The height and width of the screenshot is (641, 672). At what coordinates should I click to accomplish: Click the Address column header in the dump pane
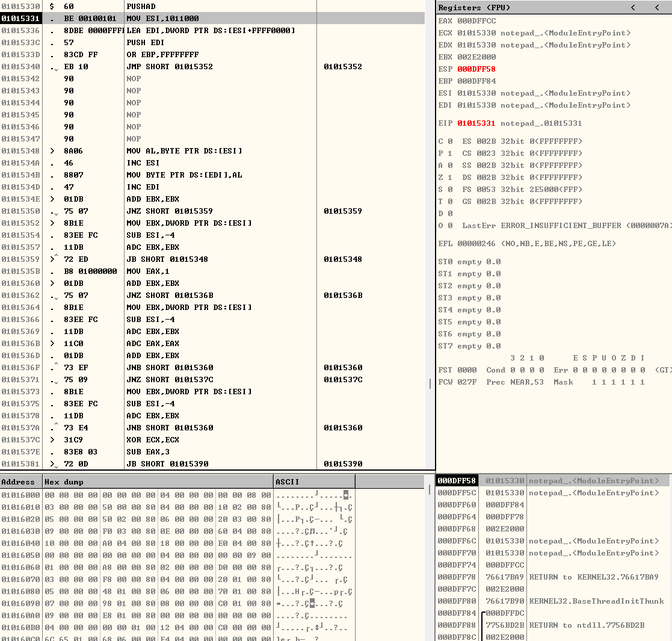(x=20, y=482)
